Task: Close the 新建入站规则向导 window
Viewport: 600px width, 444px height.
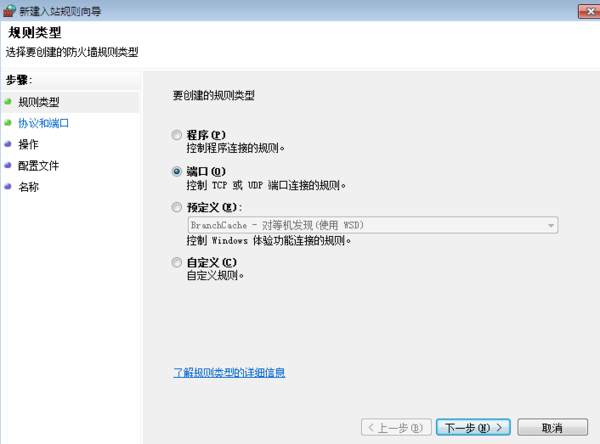Action: click(590, 11)
